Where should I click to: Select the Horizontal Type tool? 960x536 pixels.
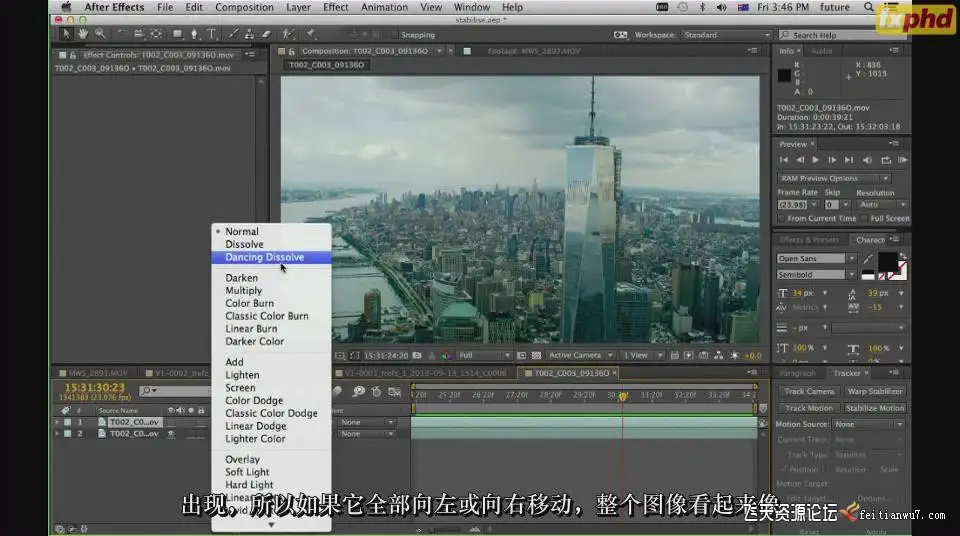[x=211, y=34]
